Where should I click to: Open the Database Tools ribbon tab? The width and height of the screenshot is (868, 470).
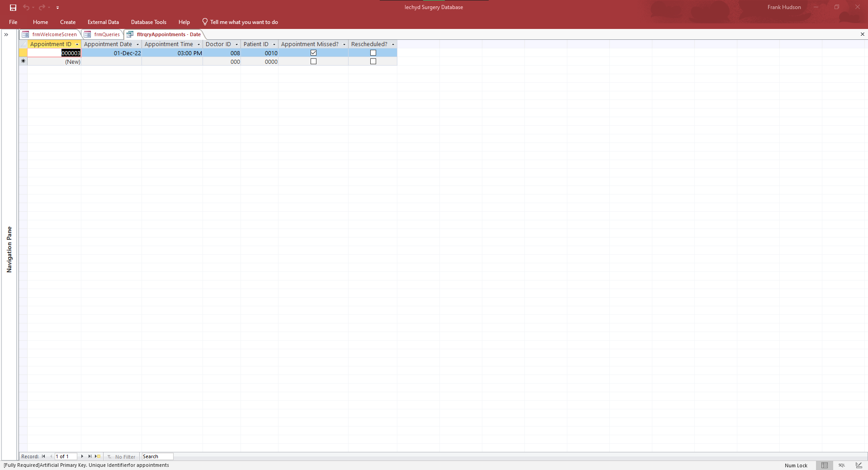click(148, 22)
